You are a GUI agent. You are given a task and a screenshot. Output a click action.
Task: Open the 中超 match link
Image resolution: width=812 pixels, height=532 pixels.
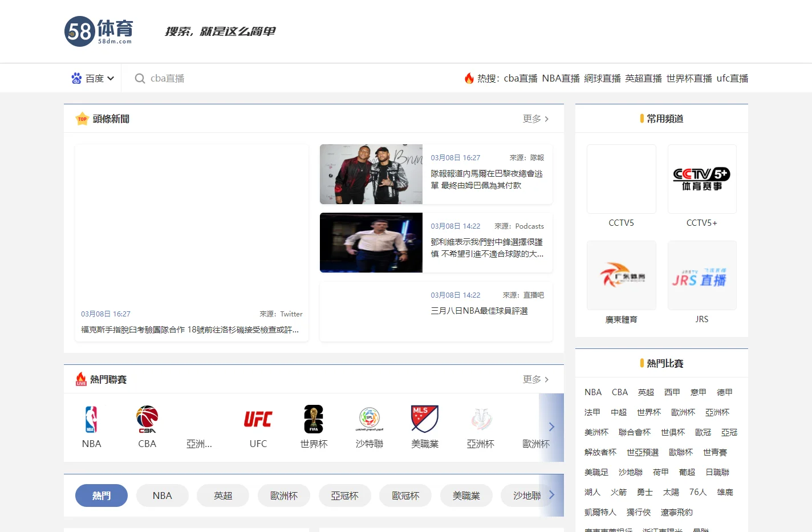619,412
